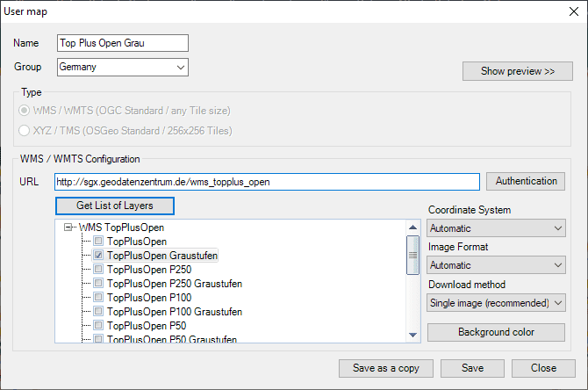The height and width of the screenshot is (390, 588).
Task: Check the TopPlusOpen layer checkbox
Action: coord(98,241)
